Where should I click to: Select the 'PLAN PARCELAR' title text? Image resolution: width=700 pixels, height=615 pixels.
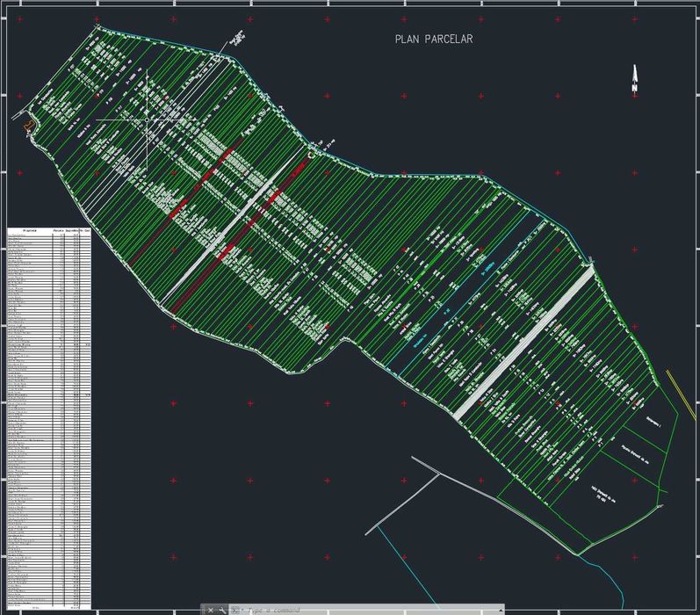click(434, 39)
